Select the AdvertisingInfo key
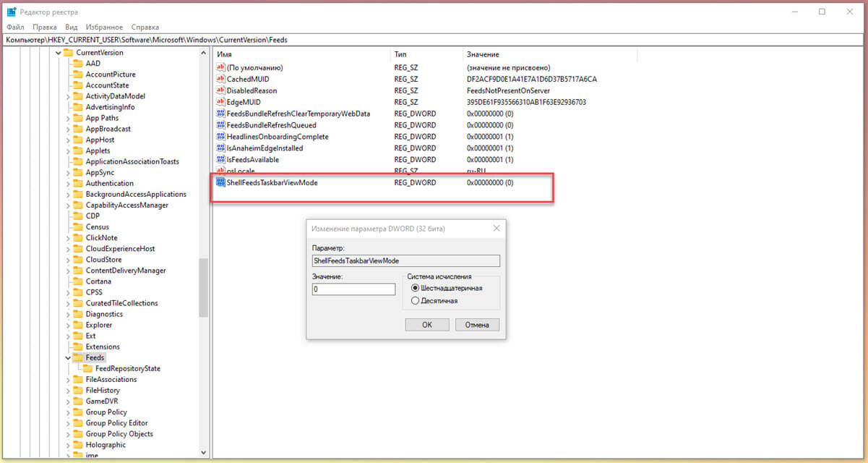This screenshot has height=463, width=868. tap(110, 107)
